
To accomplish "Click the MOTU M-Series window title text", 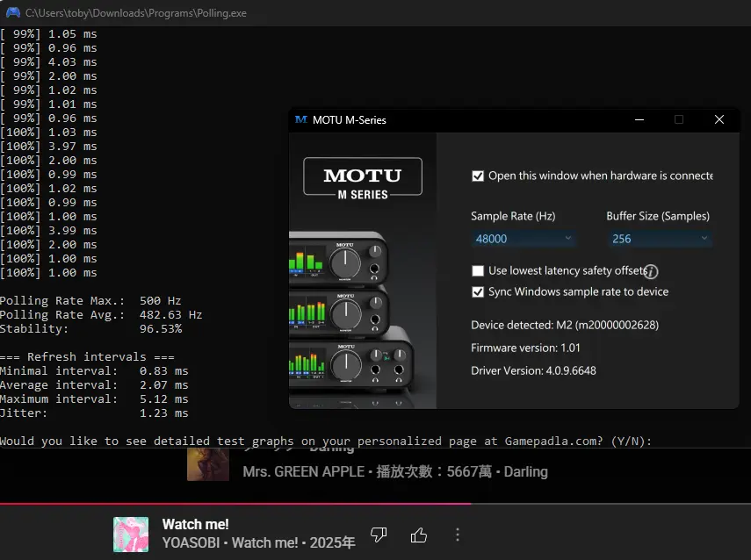I will point(350,120).
